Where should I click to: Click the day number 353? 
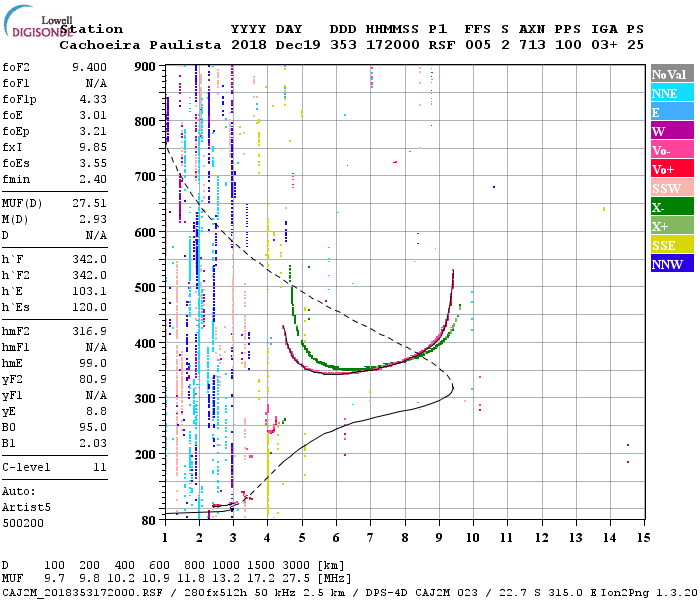(343, 46)
